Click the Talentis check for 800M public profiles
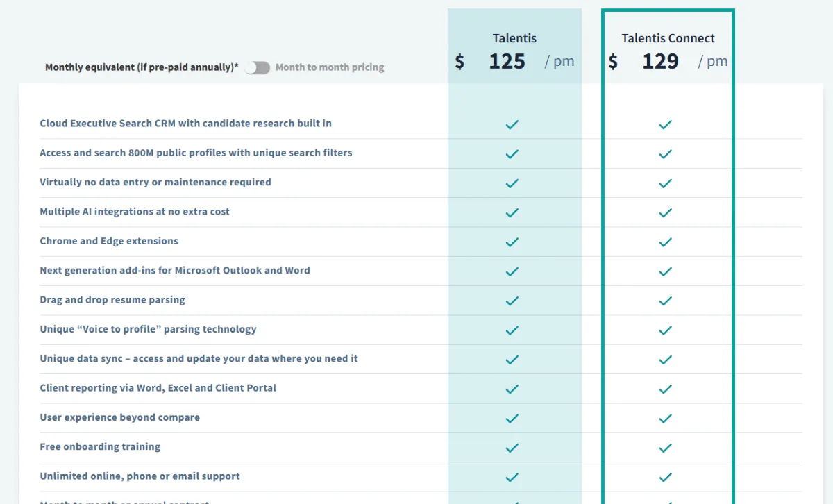This screenshot has width=833, height=504. pos(512,153)
